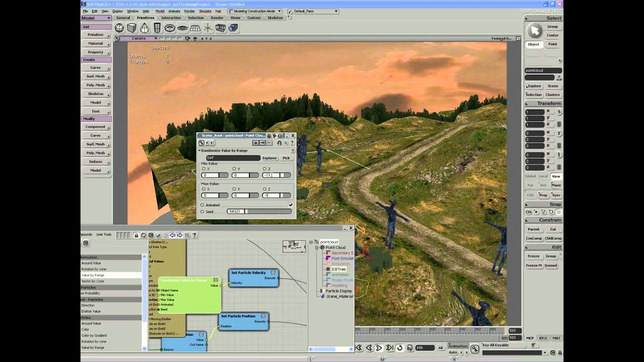The width and height of the screenshot is (644, 362).
Task: Toggle Min Value X animation marker
Action: pyautogui.click(x=203, y=169)
